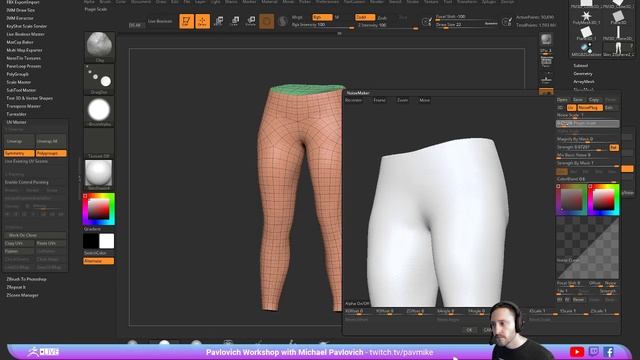Viewport: 640px width, 360px height.
Task: Pick a color in main color picker
Action: (99, 209)
